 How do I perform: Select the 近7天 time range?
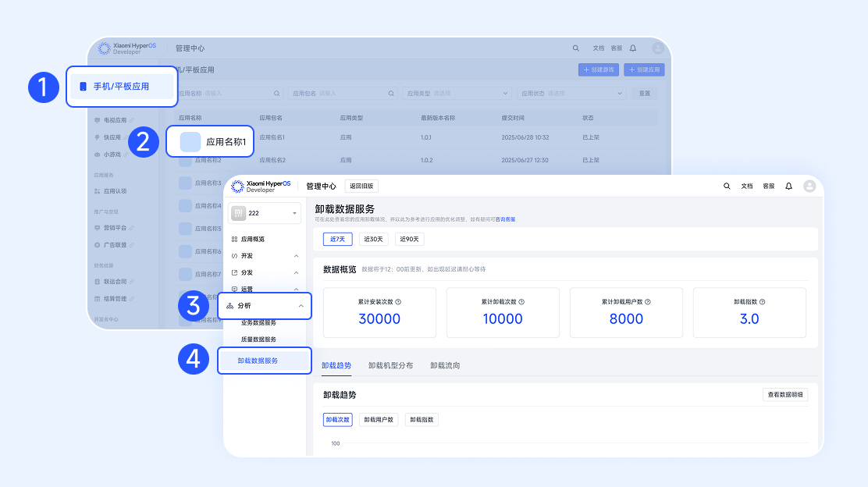pos(338,239)
